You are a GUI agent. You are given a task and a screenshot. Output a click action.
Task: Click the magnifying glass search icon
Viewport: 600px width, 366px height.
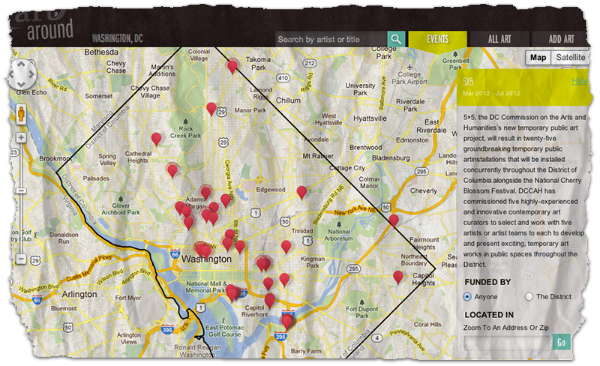[x=396, y=39]
